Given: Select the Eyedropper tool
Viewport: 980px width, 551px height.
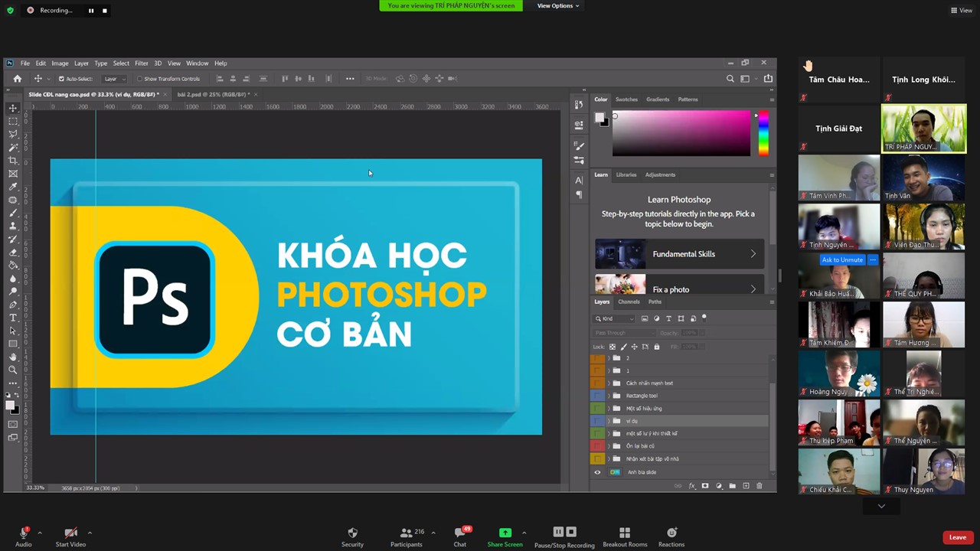Looking at the screenshot, I should [13, 187].
